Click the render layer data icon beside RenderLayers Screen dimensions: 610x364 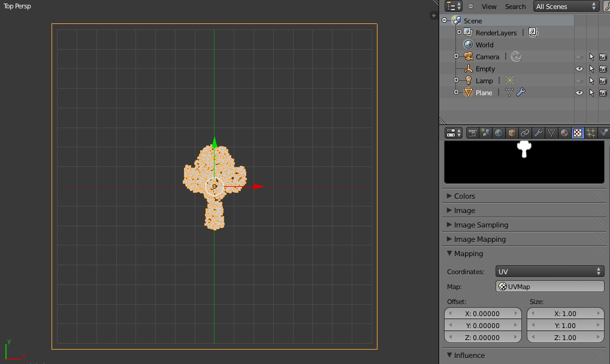(x=533, y=32)
